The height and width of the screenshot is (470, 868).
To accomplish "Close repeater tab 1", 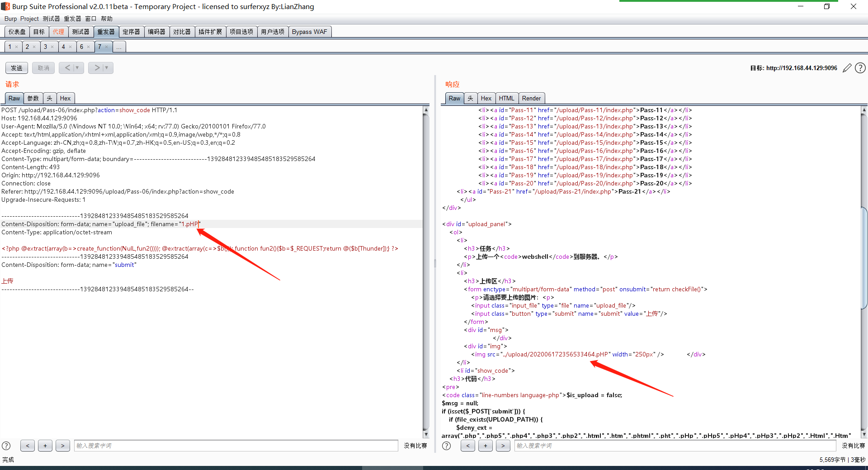I will [x=17, y=47].
